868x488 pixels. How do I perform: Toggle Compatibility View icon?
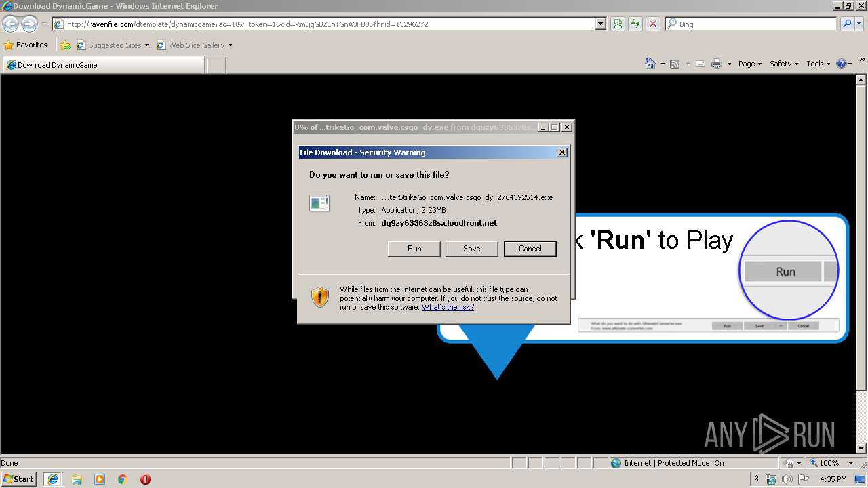click(618, 24)
